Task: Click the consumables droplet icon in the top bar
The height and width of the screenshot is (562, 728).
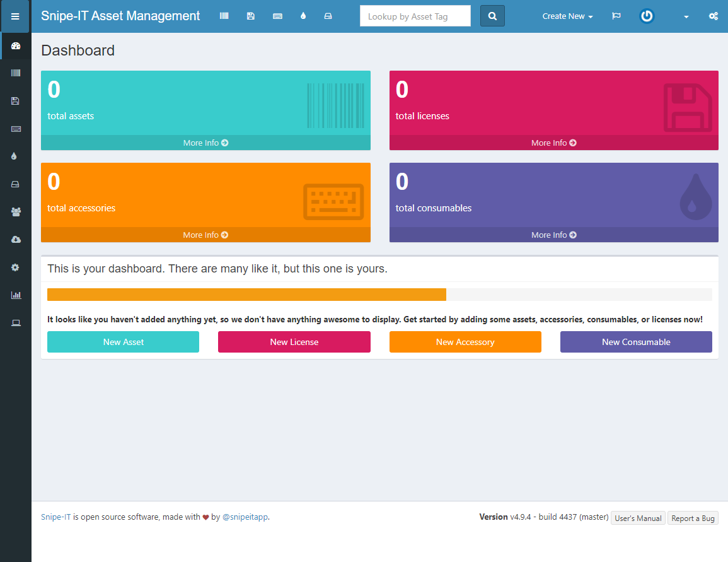Action: 303,16
